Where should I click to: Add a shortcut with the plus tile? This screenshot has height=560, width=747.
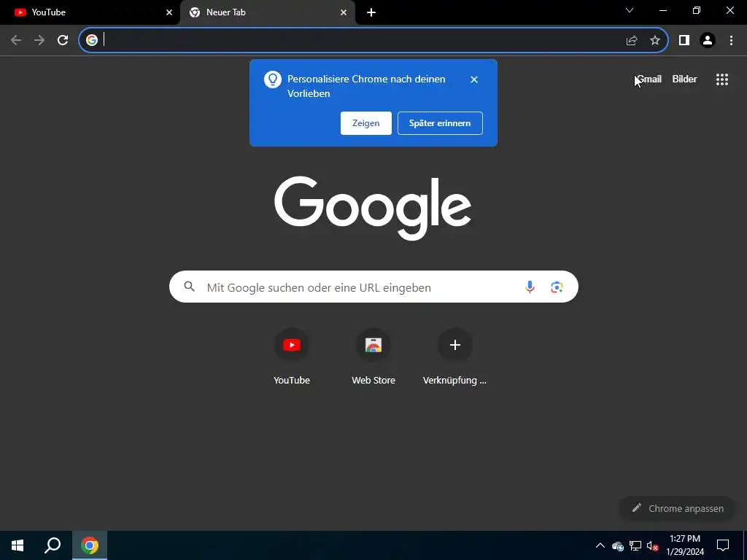(x=455, y=356)
